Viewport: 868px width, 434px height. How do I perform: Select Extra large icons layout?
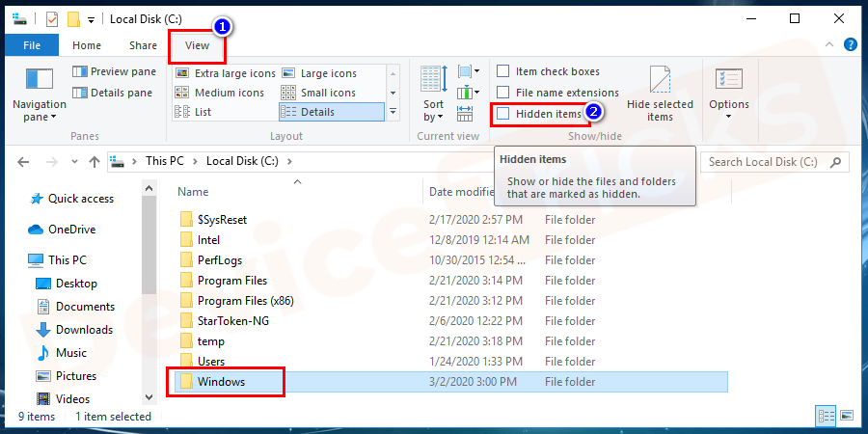tap(225, 73)
